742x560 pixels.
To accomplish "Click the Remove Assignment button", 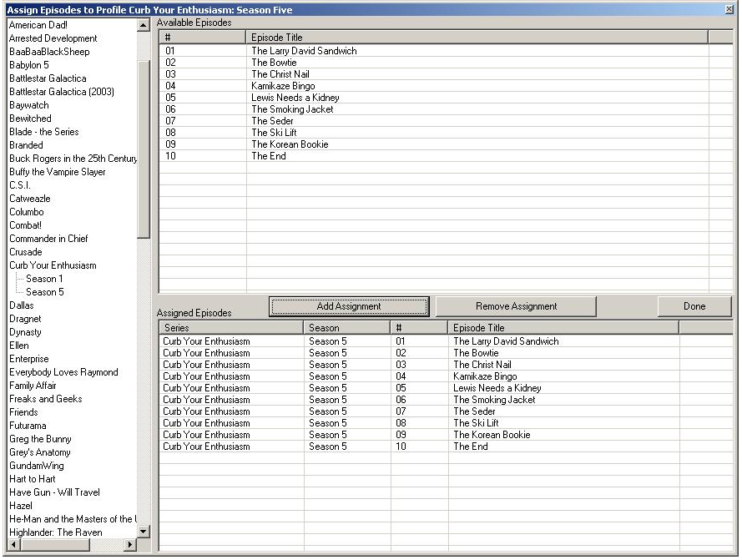I will coord(516,306).
